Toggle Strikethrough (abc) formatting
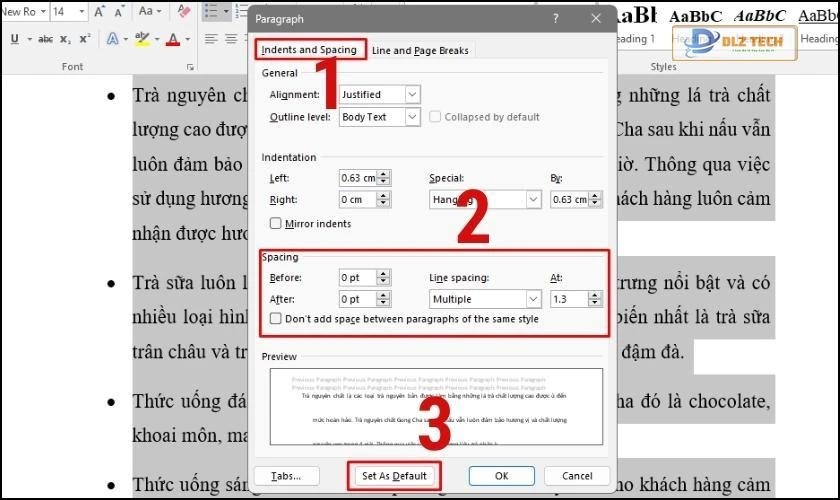 coord(46,39)
